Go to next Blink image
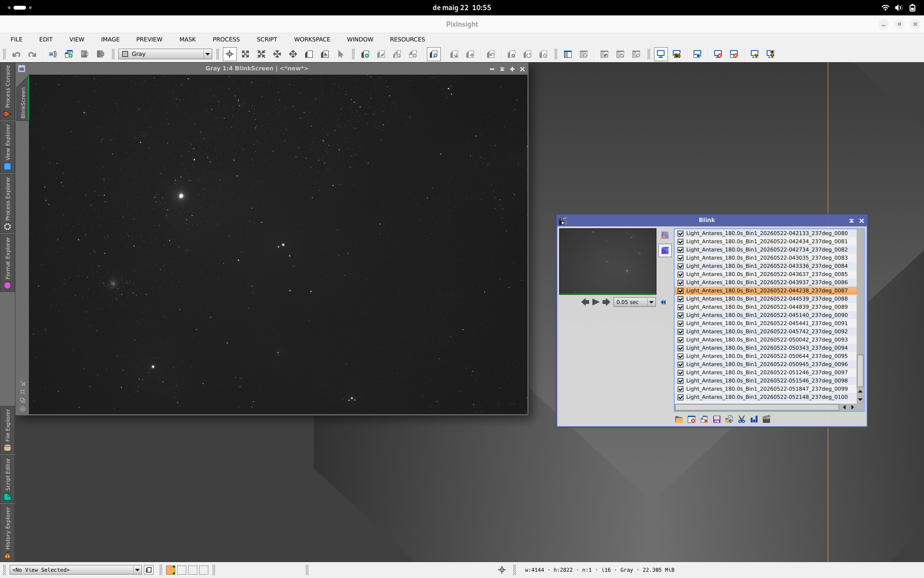Image resolution: width=924 pixels, height=578 pixels. (606, 302)
